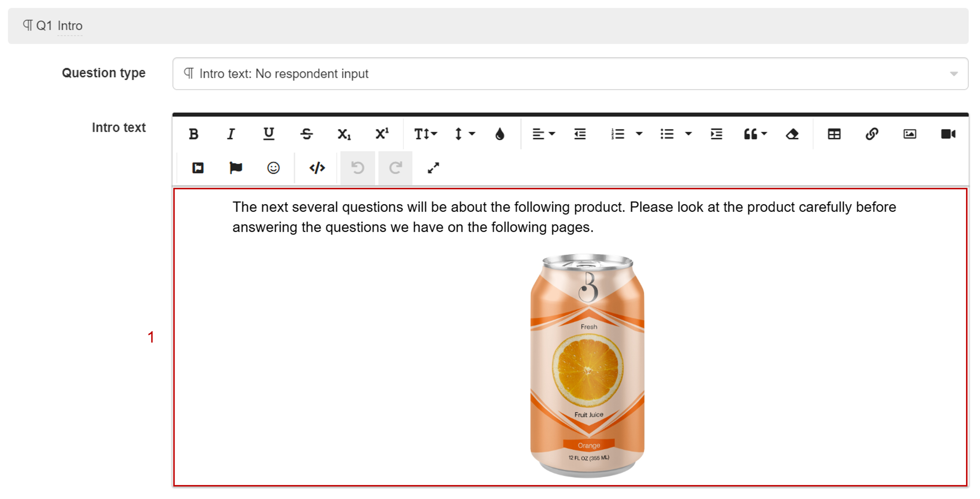Insert a video
This screenshot has width=980, height=499.
click(948, 134)
